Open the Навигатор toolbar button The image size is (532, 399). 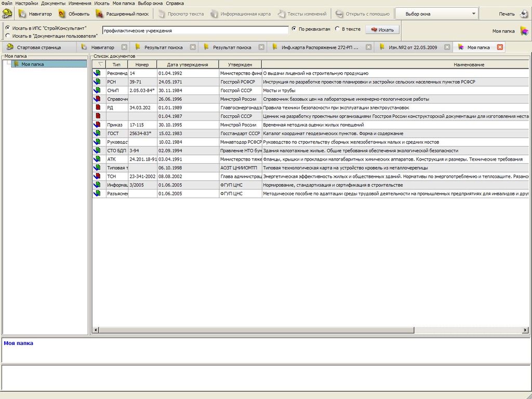coord(36,14)
